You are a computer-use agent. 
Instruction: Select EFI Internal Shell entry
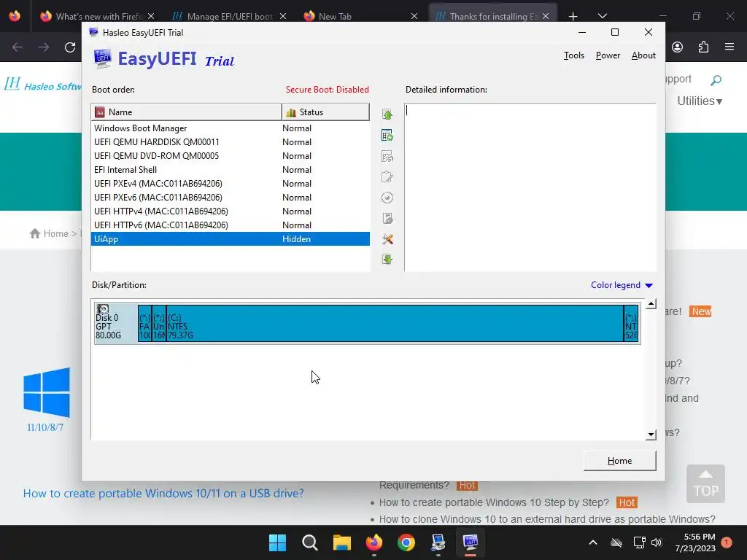(x=230, y=169)
